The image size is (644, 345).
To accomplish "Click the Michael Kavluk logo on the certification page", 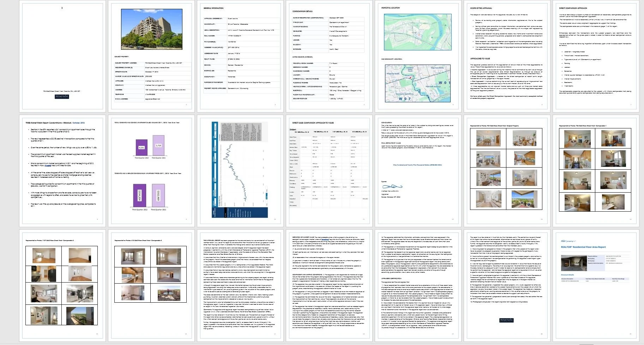I will click(x=507, y=320).
